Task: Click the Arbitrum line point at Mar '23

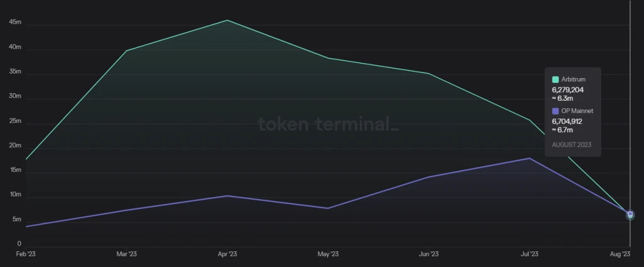Action: pos(126,50)
